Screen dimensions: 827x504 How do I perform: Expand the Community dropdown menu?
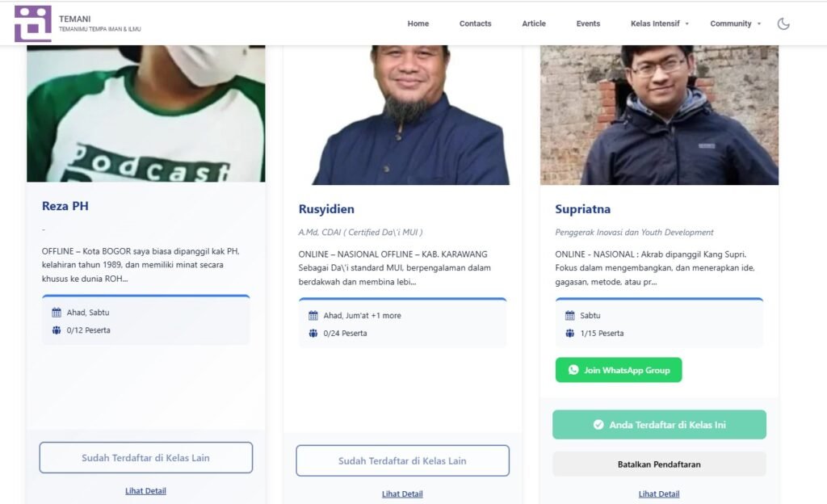click(735, 24)
